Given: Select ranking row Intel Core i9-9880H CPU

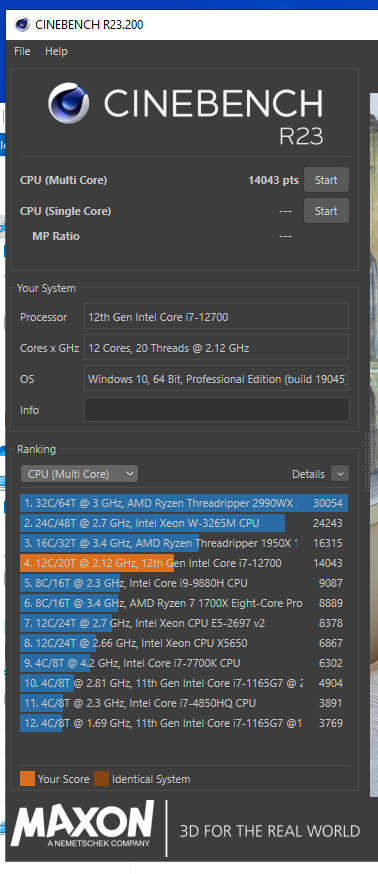Looking at the screenshot, I should pyautogui.click(x=184, y=583).
